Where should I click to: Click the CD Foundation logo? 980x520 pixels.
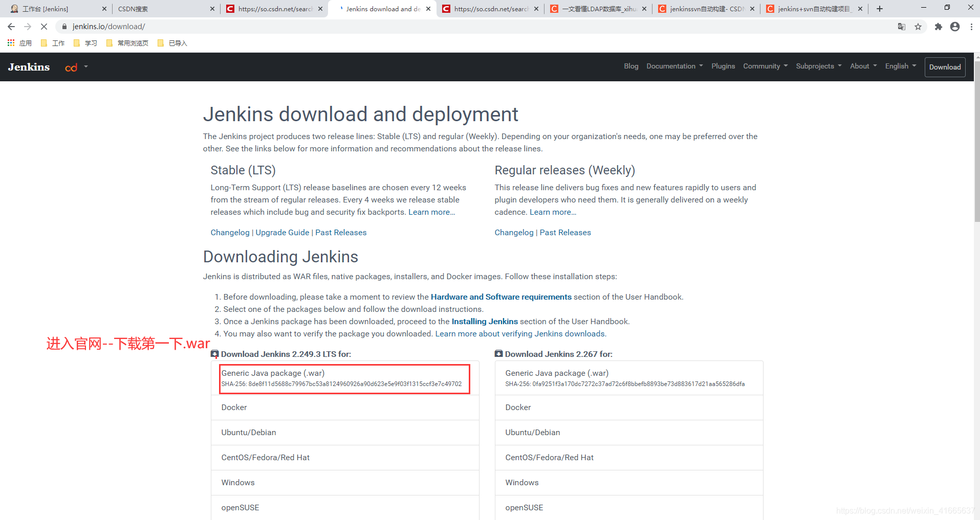71,67
